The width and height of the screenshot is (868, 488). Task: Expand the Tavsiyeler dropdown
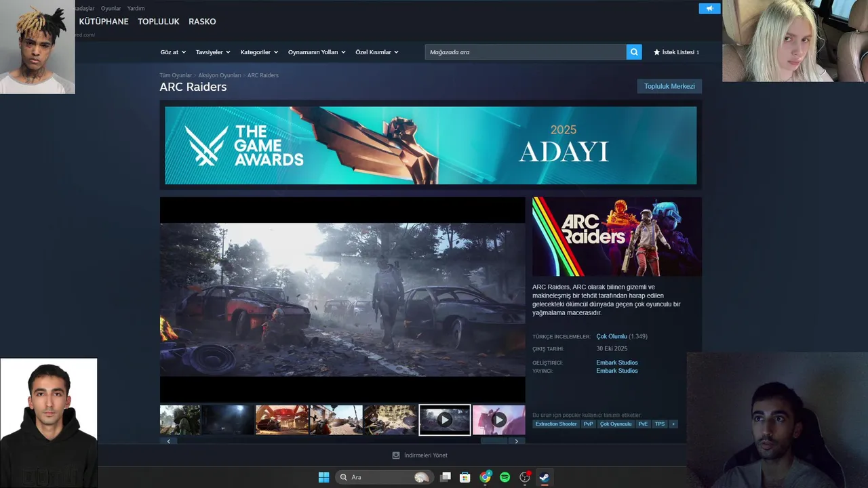click(213, 52)
